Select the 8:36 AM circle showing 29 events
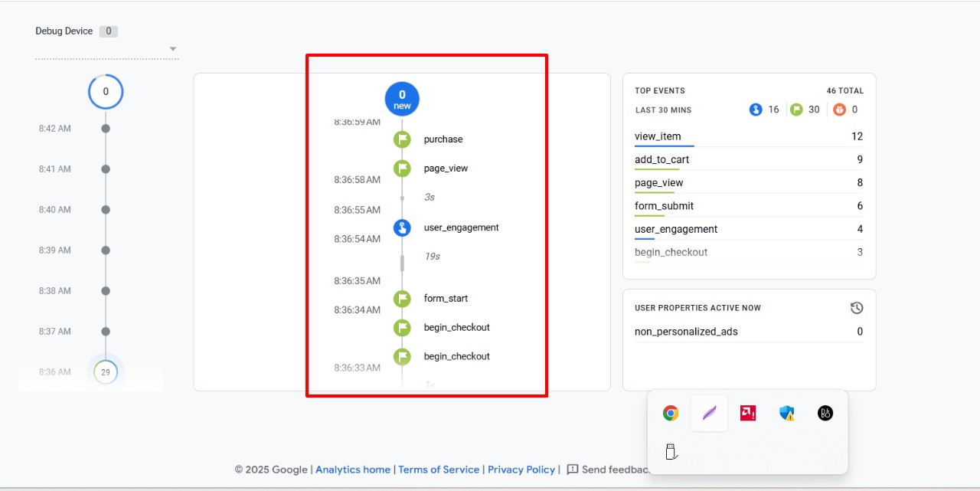Screen dimensions: 980x491 [x=106, y=372]
